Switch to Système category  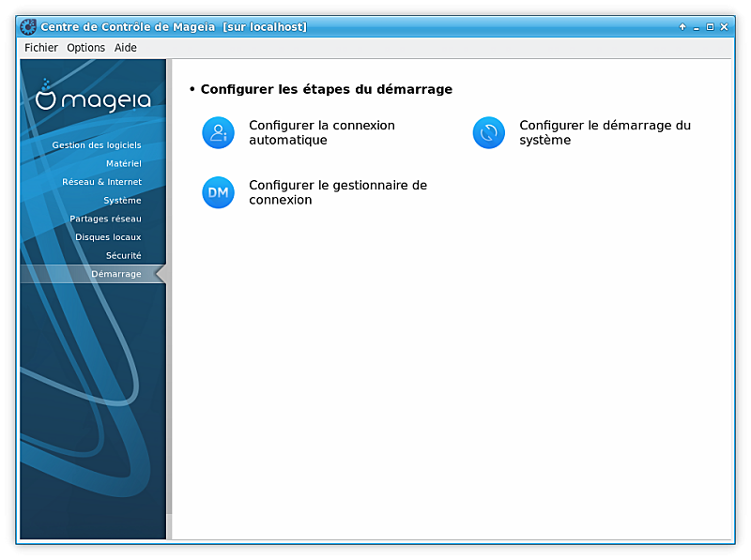(122, 201)
